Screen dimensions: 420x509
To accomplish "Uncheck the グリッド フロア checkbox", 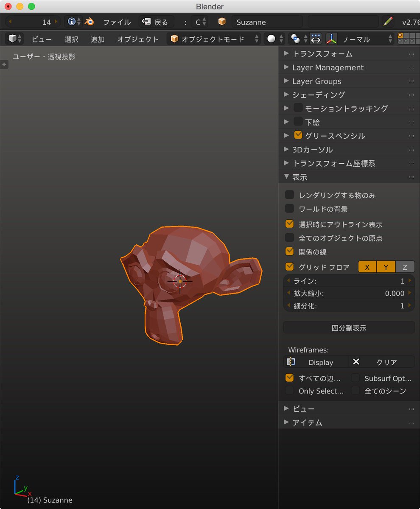I will pos(289,266).
